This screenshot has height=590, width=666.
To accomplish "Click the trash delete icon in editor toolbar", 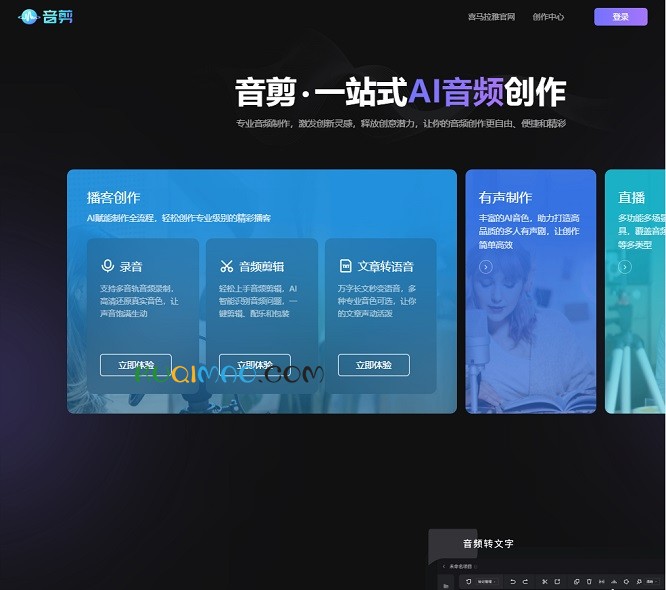I will point(589,582).
